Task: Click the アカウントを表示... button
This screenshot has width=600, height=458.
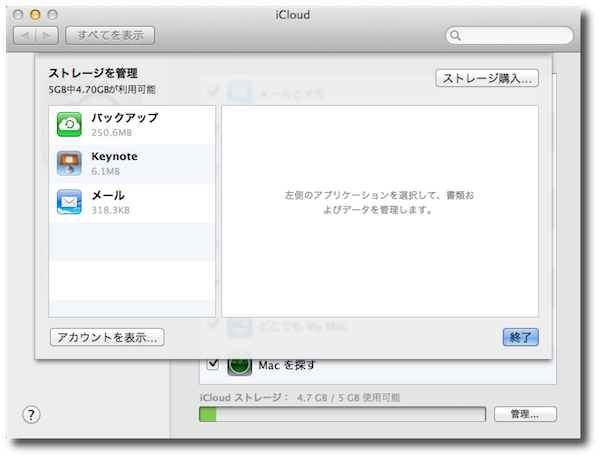Action: 107,337
